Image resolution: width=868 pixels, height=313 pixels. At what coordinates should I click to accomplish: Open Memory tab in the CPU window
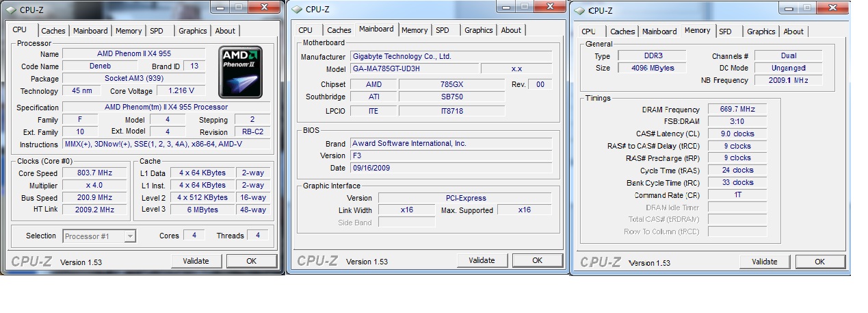[129, 31]
